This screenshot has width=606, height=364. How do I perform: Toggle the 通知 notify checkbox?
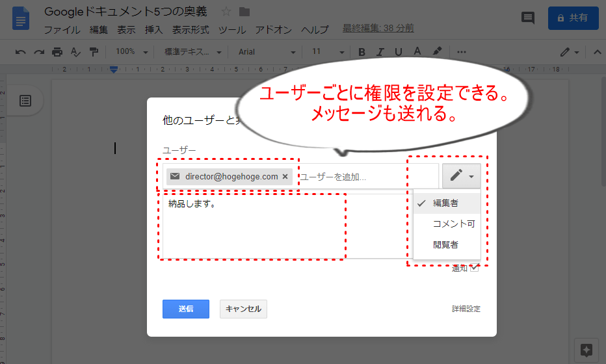474,268
